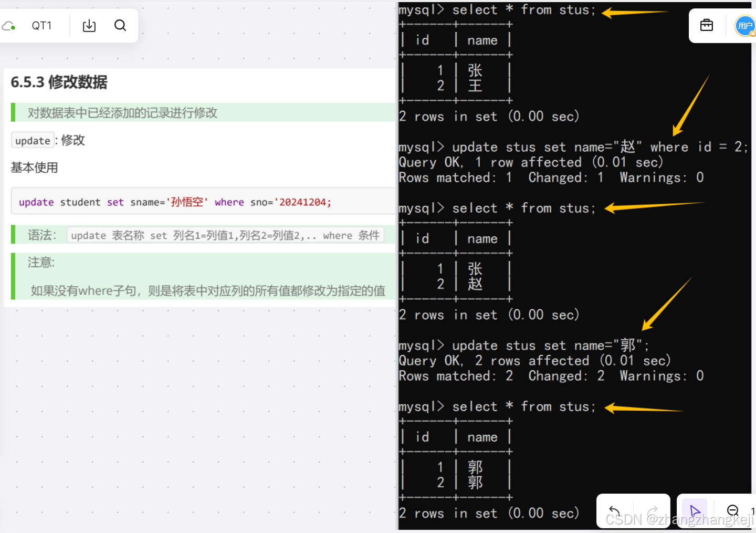Click the inline code tag update before 修改

click(x=33, y=140)
